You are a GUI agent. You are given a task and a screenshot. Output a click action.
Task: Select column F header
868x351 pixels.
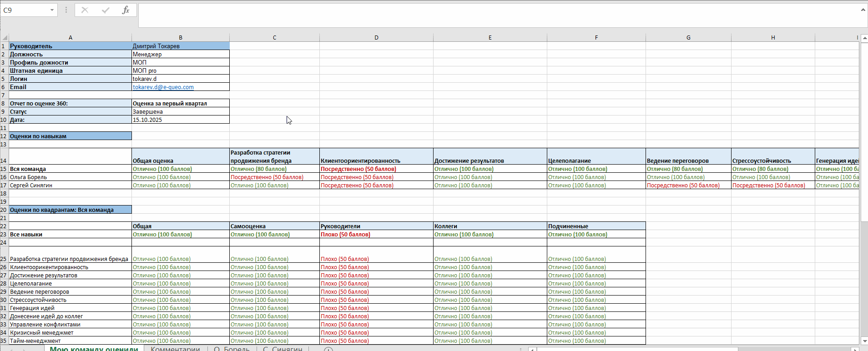pyautogui.click(x=596, y=38)
